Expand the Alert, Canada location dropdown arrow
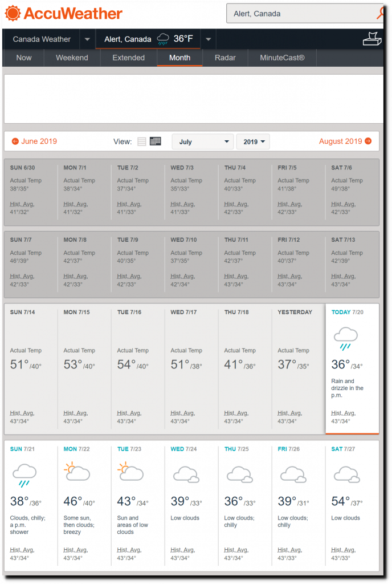The height and width of the screenshot is (584, 392). pyautogui.click(x=209, y=39)
